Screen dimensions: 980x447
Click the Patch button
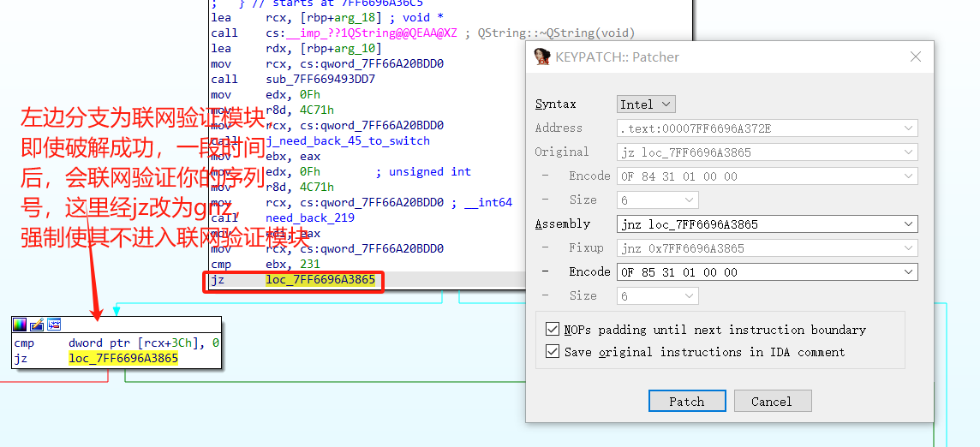click(x=687, y=402)
